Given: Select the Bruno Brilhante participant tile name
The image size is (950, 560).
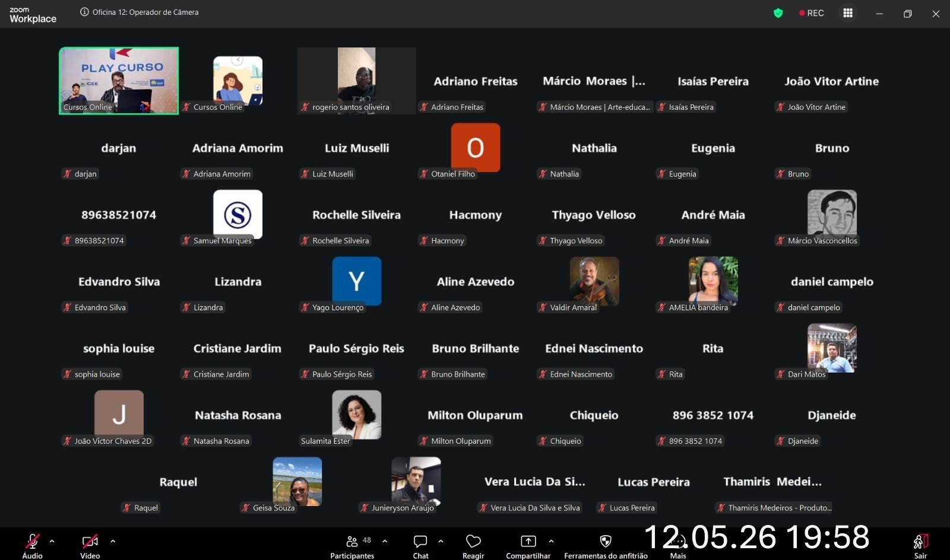Looking at the screenshot, I should pos(476,348).
